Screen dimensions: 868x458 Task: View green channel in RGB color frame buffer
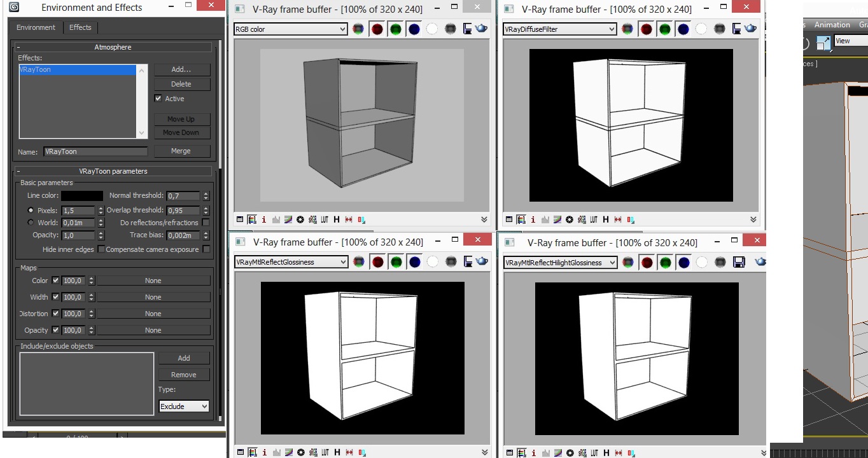click(396, 29)
